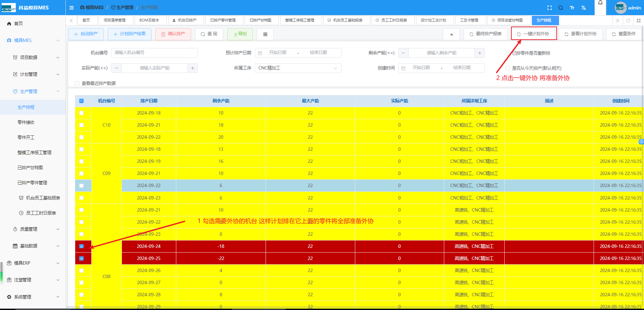Click minus stepper of 实际产能 field

tap(116, 68)
